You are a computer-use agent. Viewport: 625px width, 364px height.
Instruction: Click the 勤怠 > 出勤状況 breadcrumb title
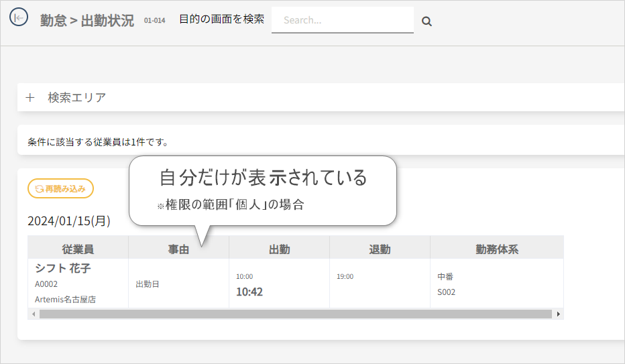[87, 20]
